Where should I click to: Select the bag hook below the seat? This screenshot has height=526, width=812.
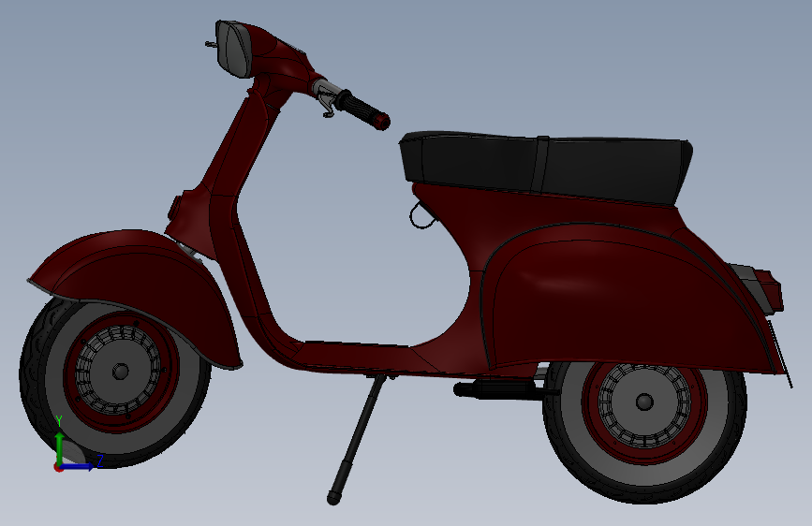point(422,214)
